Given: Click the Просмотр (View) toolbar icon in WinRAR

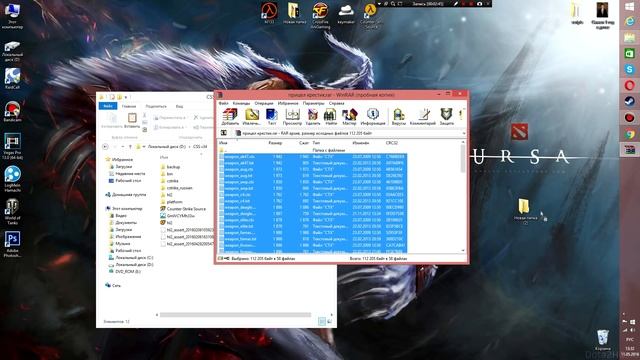Looking at the screenshot, I should 292,116.
